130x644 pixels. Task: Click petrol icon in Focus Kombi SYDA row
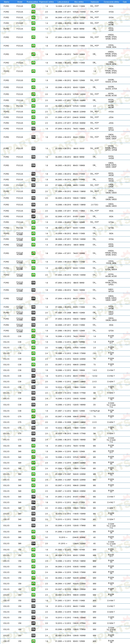pos(33,239)
